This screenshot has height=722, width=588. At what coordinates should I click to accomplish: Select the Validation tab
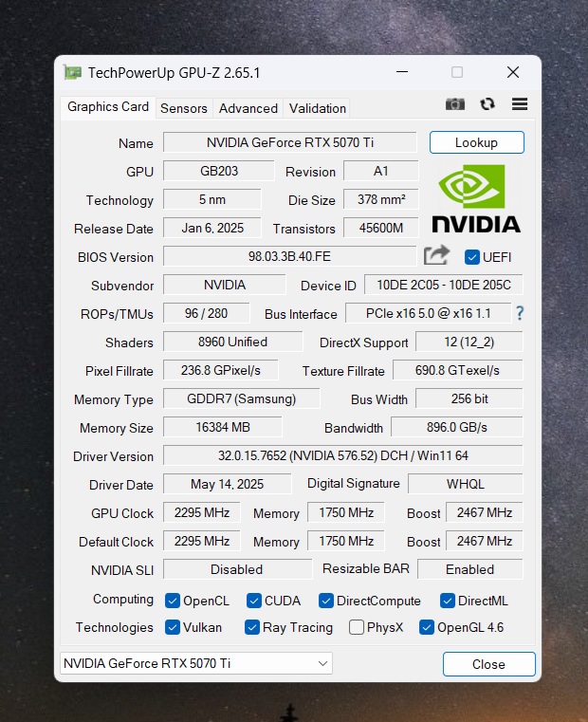point(318,108)
